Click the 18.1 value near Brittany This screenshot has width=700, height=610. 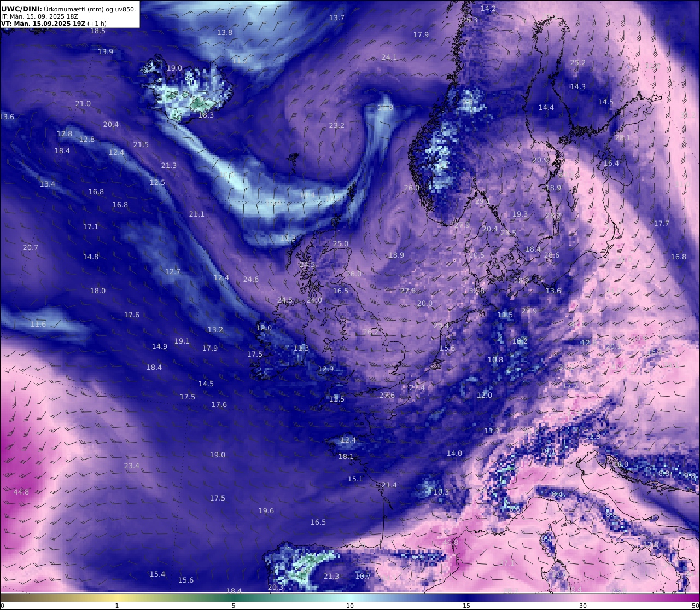pos(346,456)
